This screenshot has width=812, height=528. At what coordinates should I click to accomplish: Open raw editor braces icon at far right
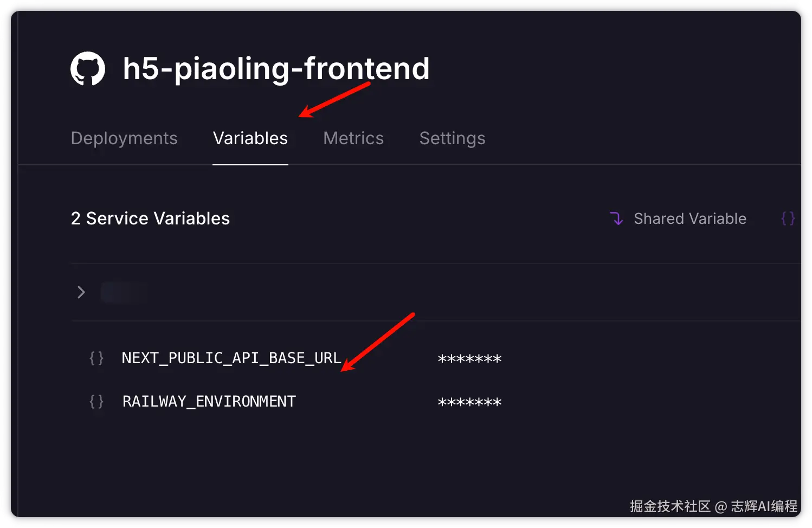(x=788, y=218)
